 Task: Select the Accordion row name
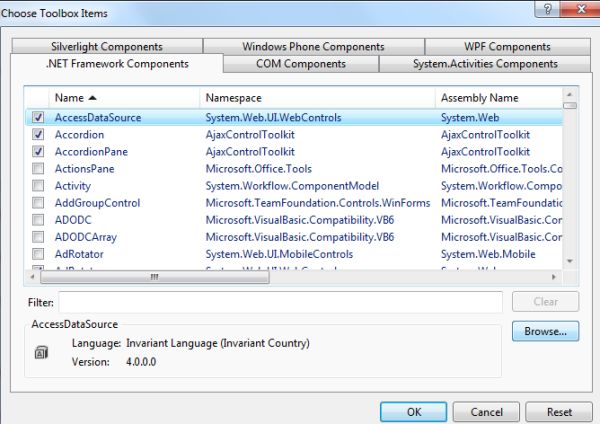pyautogui.click(x=79, y=135)
